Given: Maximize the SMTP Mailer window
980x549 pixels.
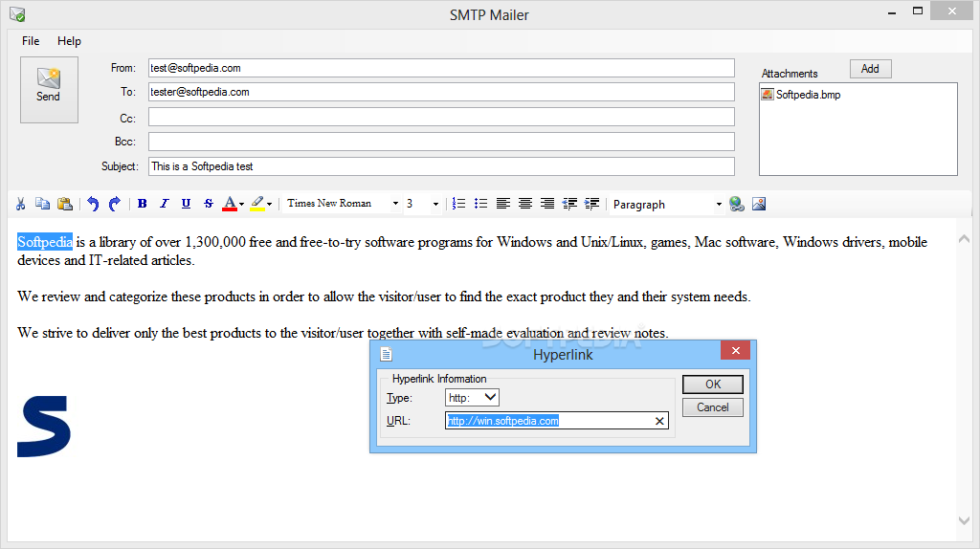Looking at the screenshot, I should point(918,11).
